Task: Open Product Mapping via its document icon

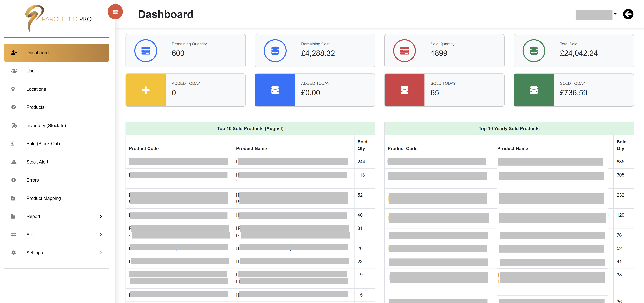Action: [x=13, y=198]
